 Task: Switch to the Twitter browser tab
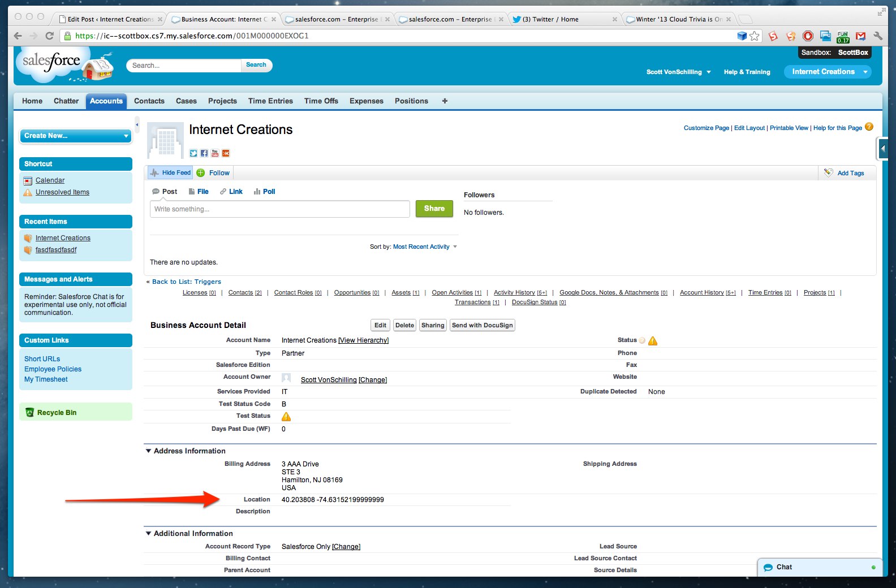coord(563,19)
